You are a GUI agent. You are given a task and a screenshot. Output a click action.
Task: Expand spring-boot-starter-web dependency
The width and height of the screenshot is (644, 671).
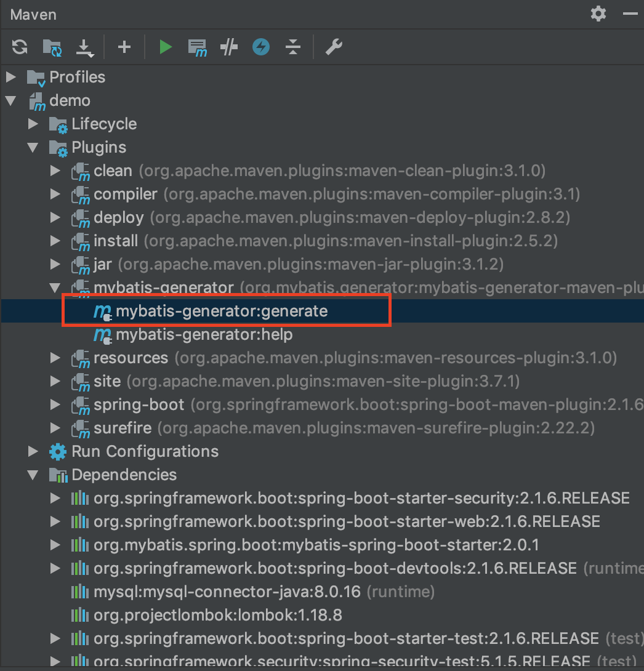(55, 521)
